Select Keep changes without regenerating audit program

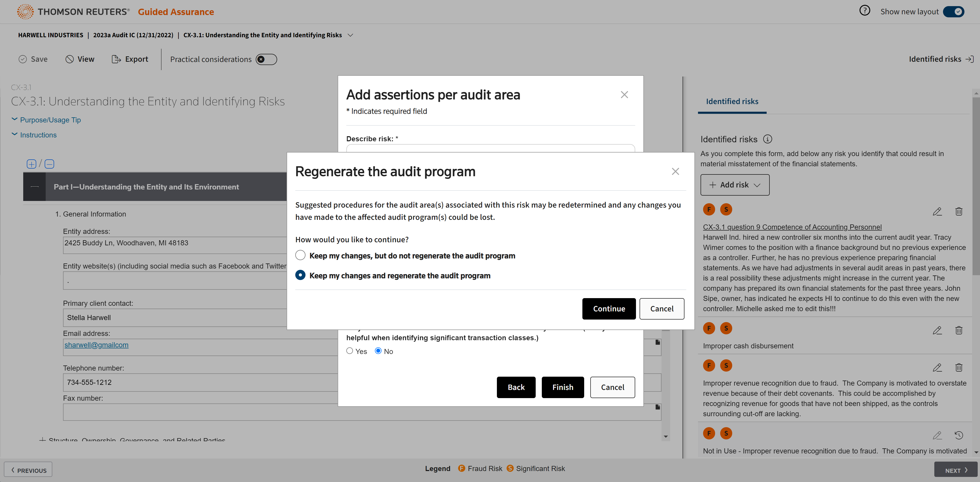(300, 255)
